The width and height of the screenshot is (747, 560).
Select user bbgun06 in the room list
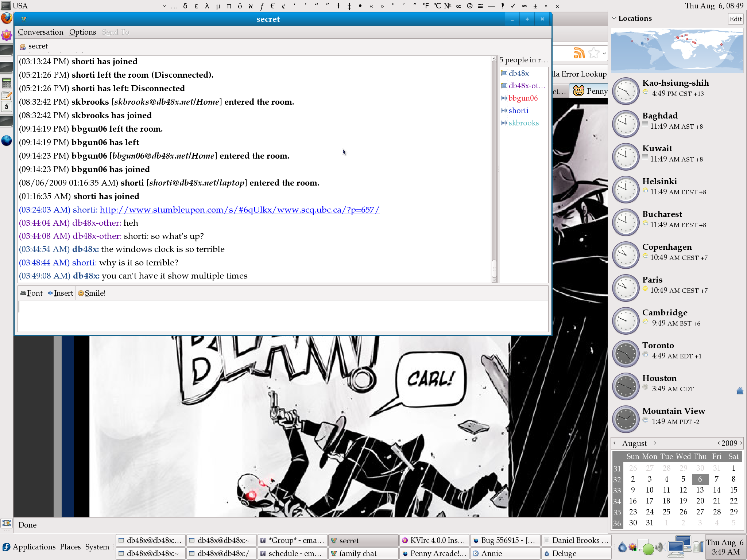(x=523, y=98)
